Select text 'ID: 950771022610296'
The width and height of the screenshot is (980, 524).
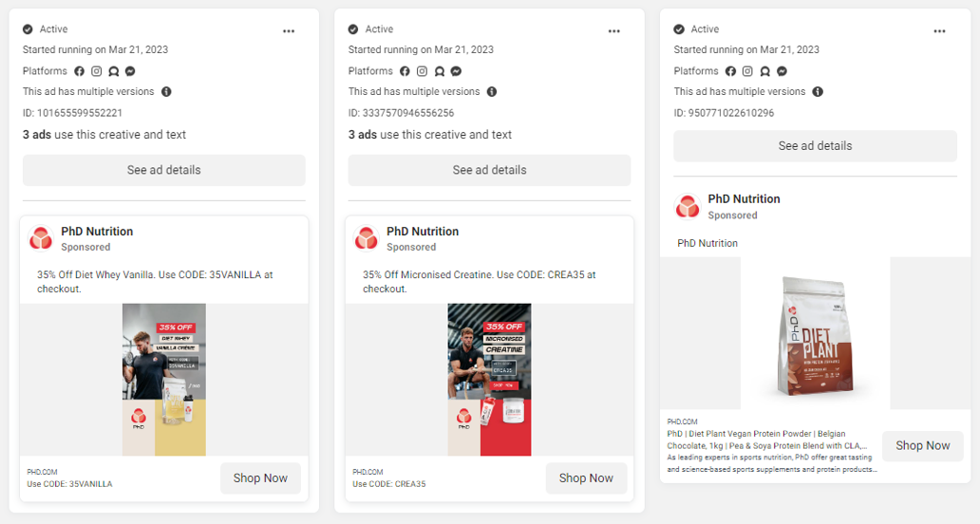(x=724, y=113)
